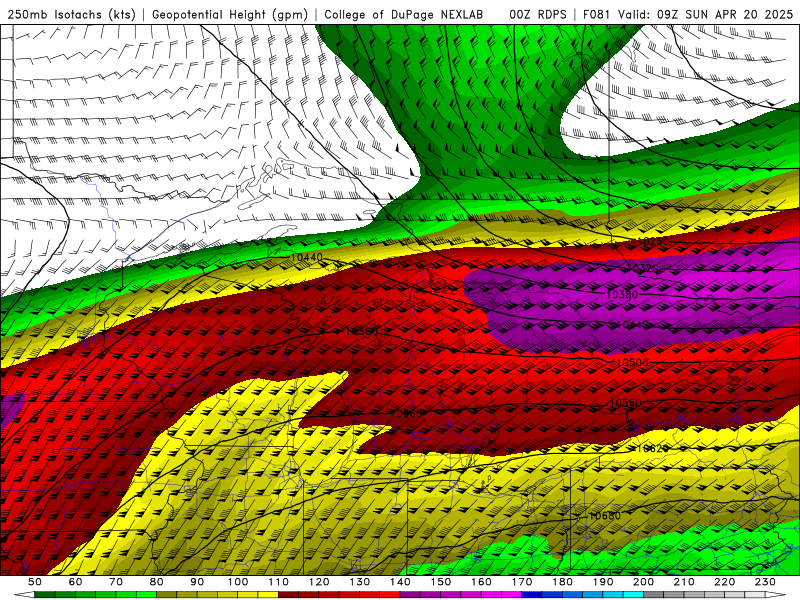The width and height of the screenshot is (800, 600).
Task: Click the 80 label on the color scale
Action: coord(157,582)
